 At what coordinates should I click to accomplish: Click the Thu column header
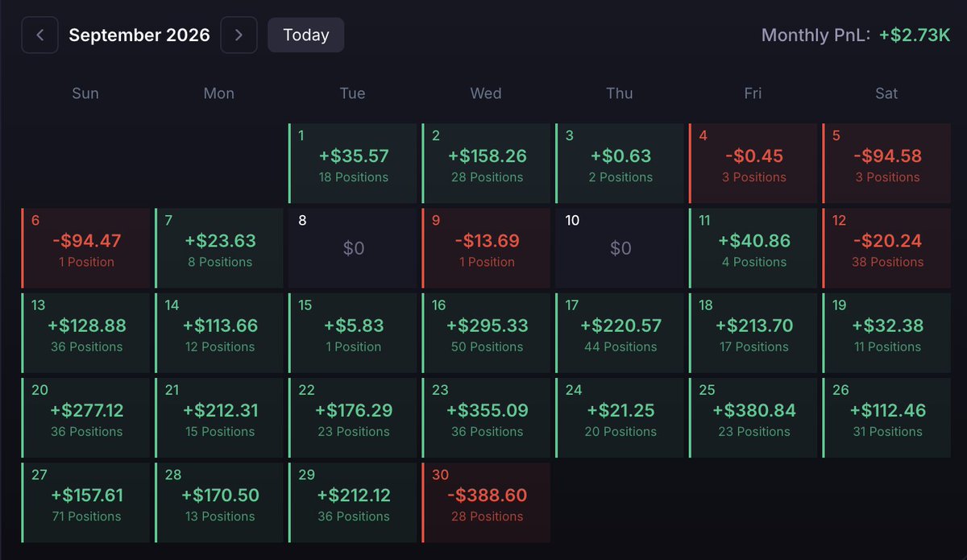[x=619, y=93]
